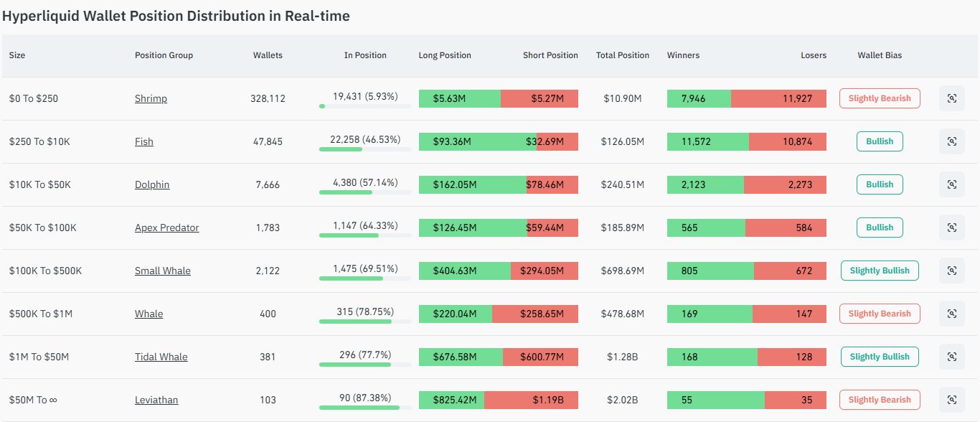Open the Fish position group link
The width and height of the screenshot is (980, 422).
143,141
